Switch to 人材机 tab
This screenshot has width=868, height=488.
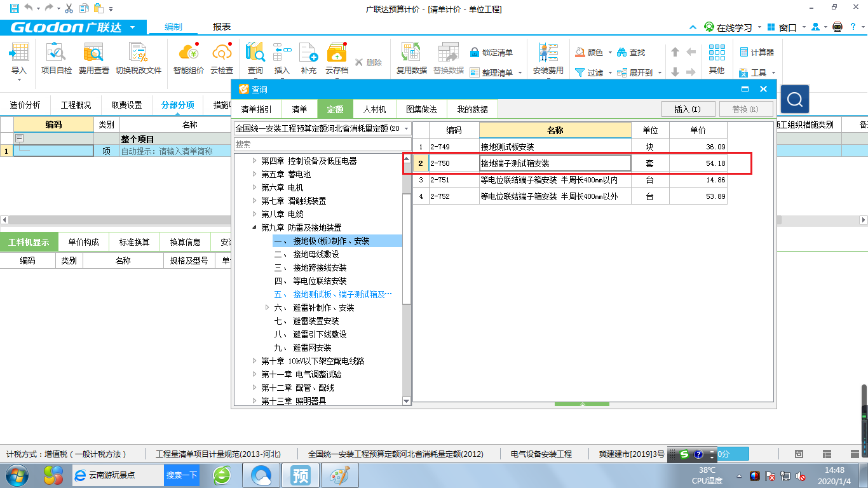(374, 109)
